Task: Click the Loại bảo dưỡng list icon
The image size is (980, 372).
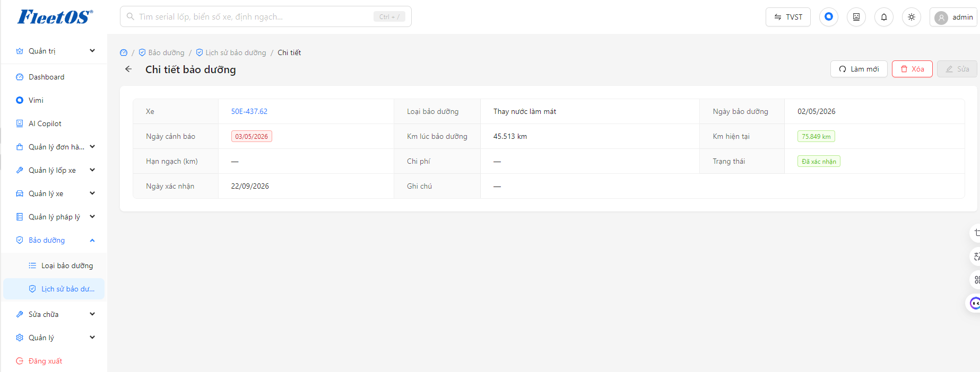Action: pyautogui.click(x=32, y=265)
